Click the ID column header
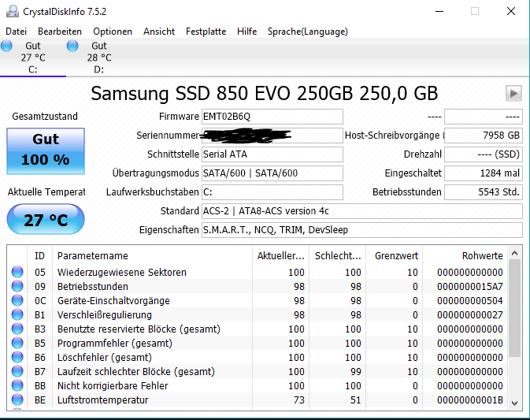Viewport: 530px width, 420px height. pos(39,256)
